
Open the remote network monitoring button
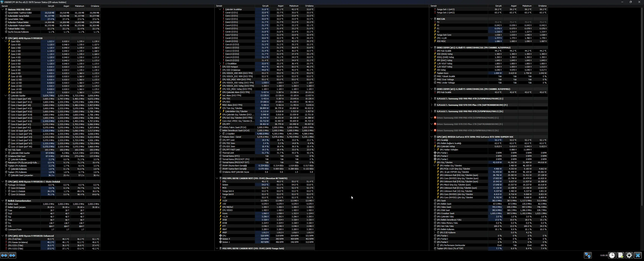click(588, 255)
